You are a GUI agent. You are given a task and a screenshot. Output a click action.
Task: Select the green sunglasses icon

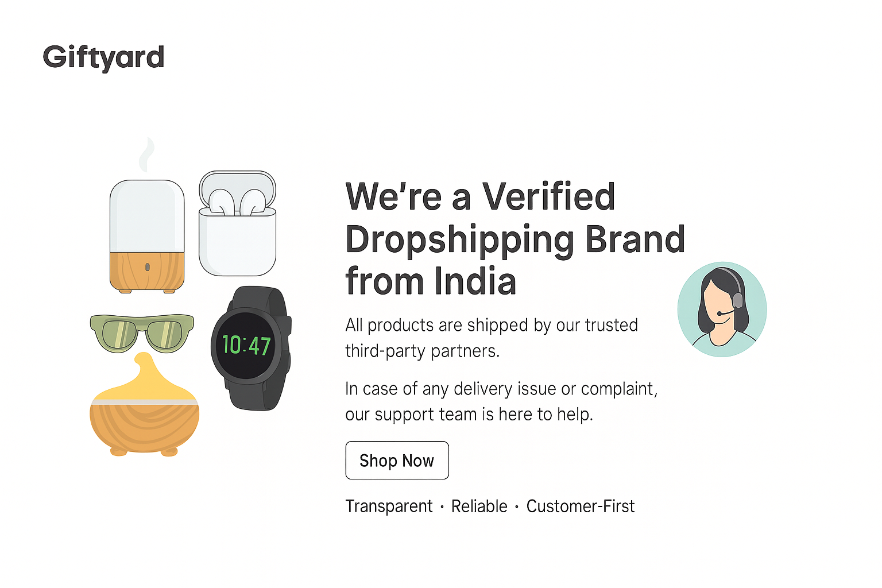tap(142, 332)
